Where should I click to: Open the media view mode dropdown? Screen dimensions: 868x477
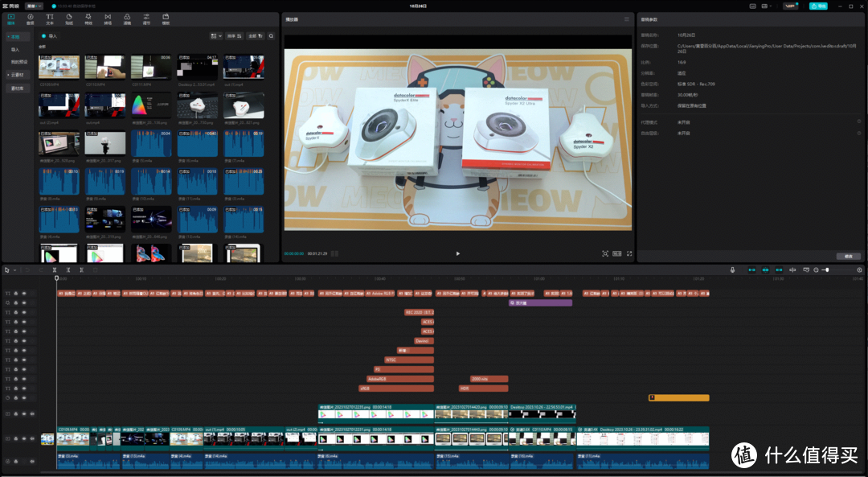tap(216, 36)
